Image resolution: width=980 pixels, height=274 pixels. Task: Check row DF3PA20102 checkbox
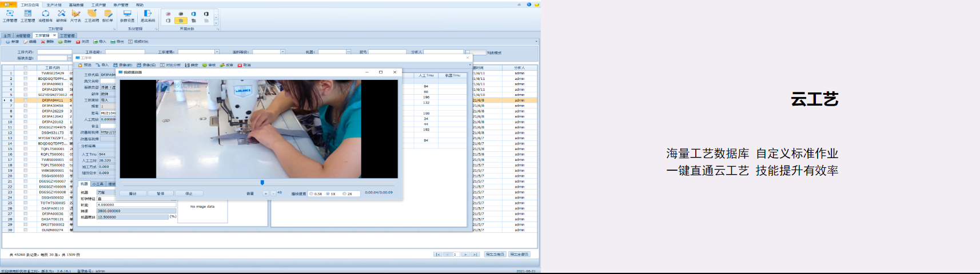(x=25, y=122)
